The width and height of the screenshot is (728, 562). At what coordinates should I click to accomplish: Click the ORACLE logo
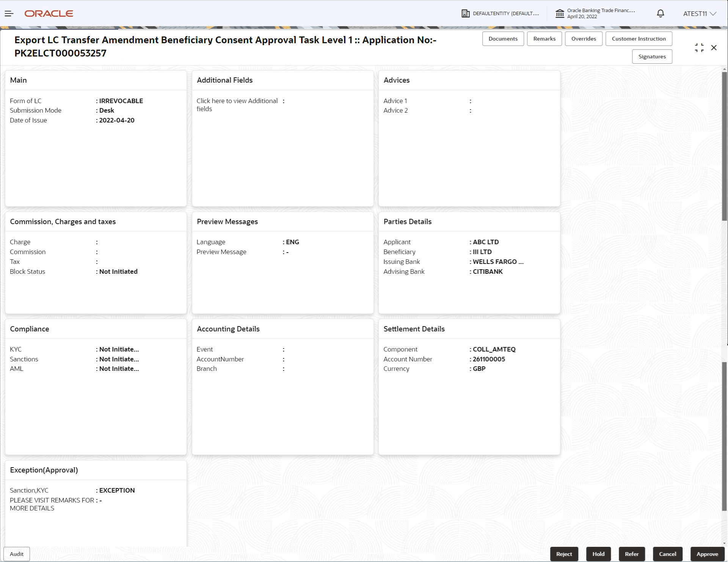click(x=49, y=13)
